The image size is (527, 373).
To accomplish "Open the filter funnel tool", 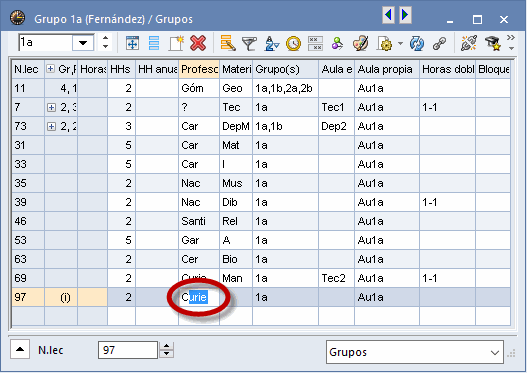I will (249, 44).
